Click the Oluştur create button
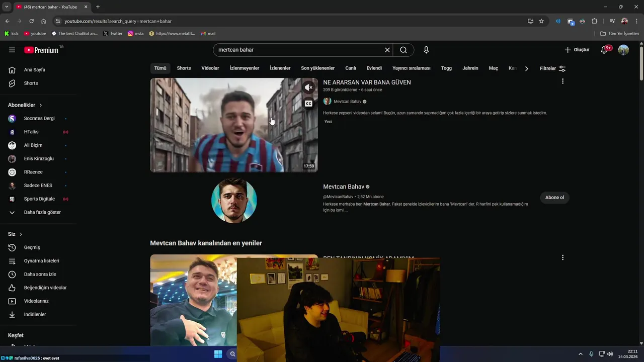 577,50
